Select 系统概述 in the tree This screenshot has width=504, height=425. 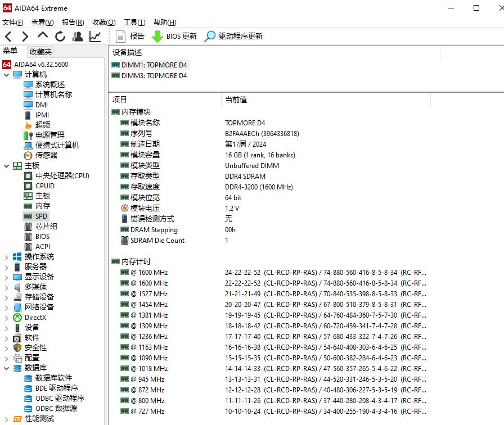[x=50, y=84]
